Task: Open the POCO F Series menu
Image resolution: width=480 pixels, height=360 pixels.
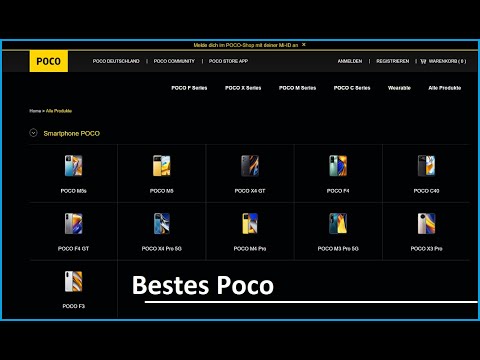Action: 189,88
